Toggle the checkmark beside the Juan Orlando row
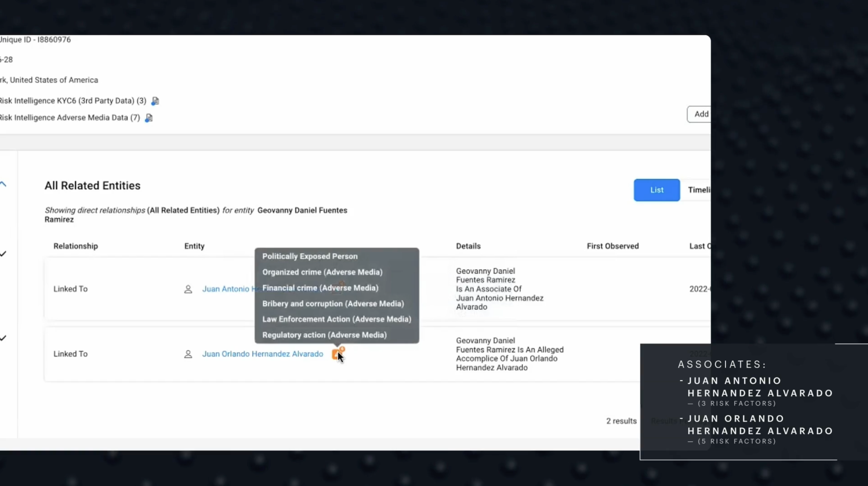The height and width of the screenshot is (486, 868). [x=3, y=338]
